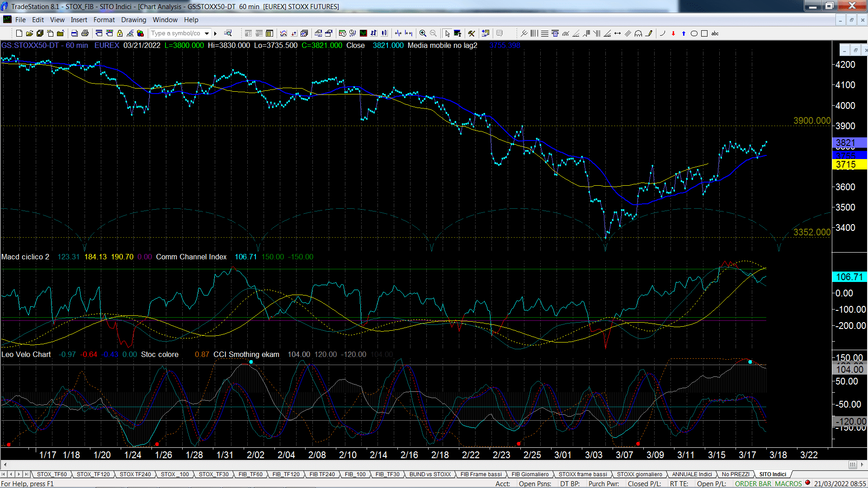Click the yellow padlock icon
Viewport: 868px width, 488px height.
pyautogui.click(x=120, y=33)
